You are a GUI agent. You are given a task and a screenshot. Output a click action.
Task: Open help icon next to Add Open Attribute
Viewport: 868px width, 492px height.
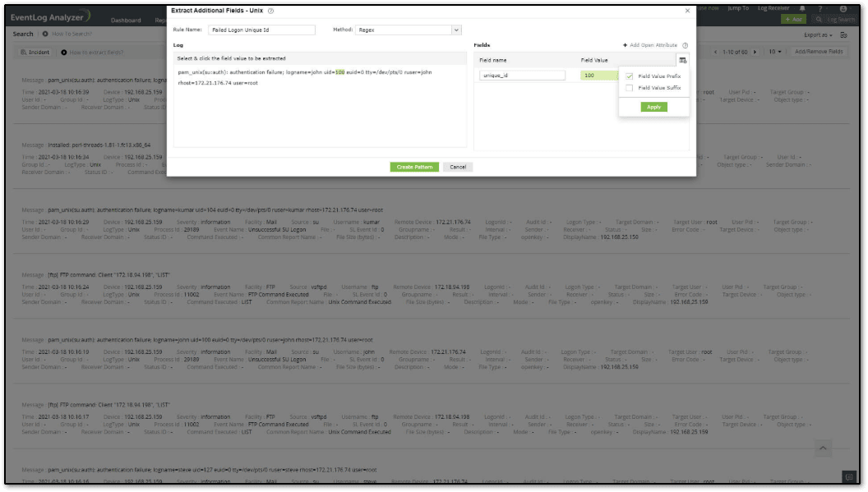686,45
